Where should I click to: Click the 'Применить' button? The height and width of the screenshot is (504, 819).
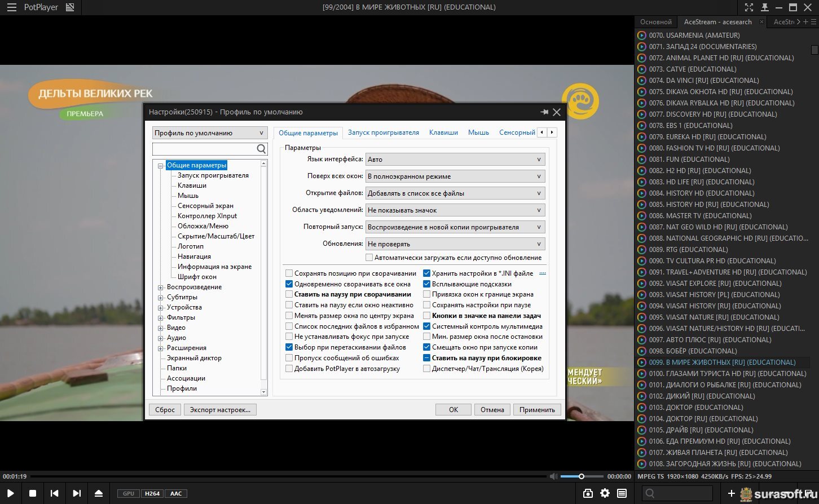537,410
